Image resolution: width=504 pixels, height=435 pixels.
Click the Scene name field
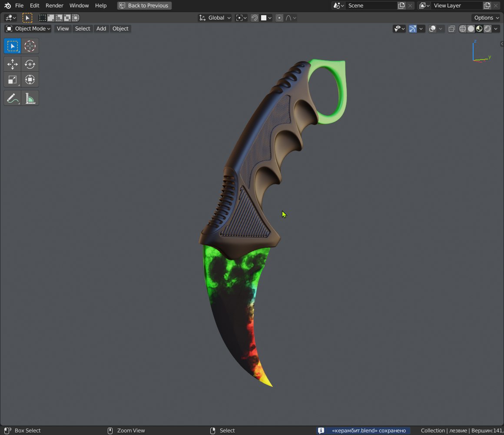(x=371, y=6)
